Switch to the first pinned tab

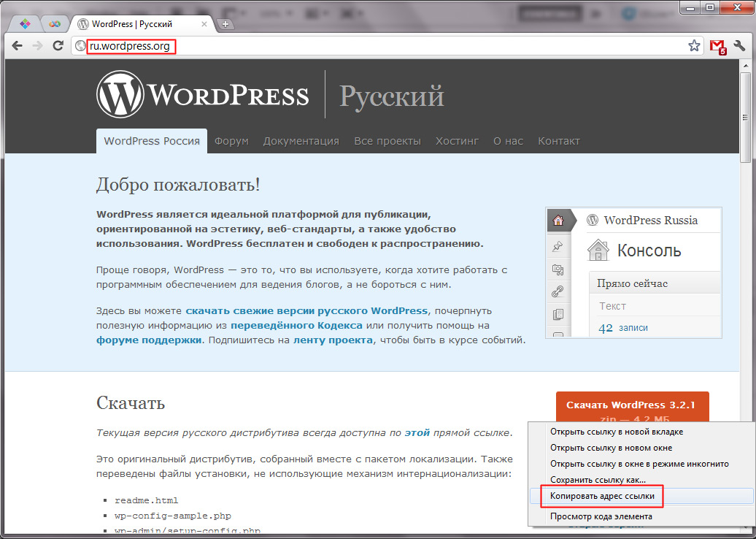tap(25, 24)
